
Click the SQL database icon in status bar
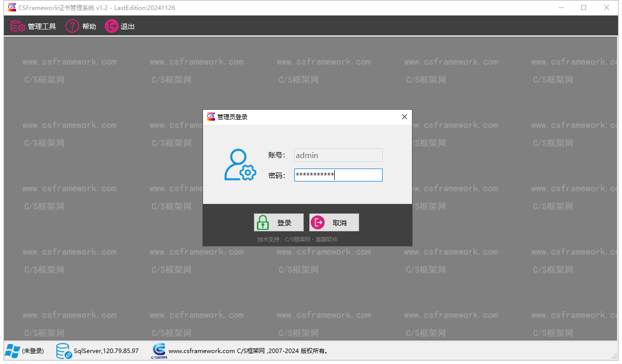[x=64, y=351]
